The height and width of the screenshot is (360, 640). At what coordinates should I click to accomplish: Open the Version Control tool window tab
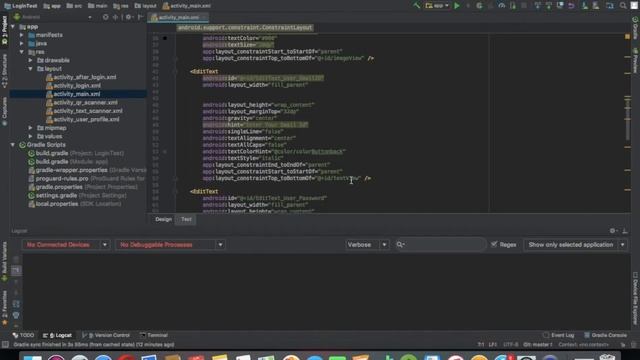(106, 336)
